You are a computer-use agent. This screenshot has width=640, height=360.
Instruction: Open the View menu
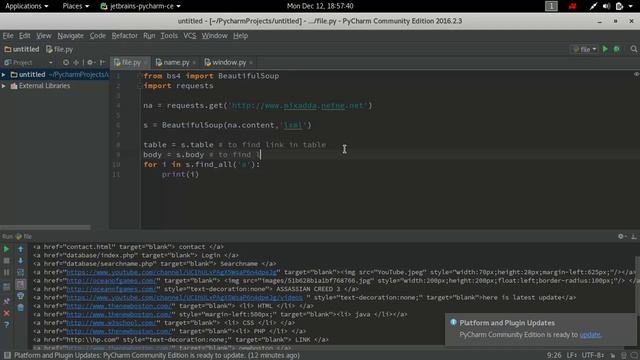[x=44, y=36]
